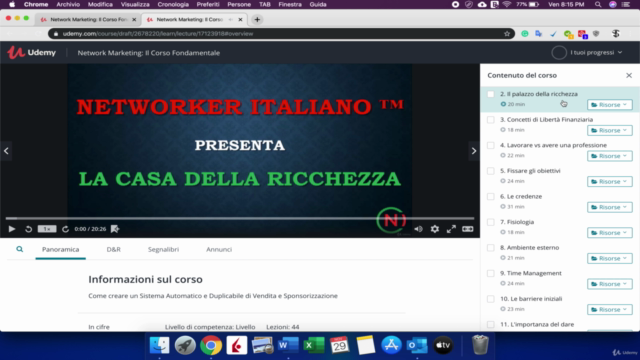Check lecture 3 Concetti di Libertà Finanziaria
The height and width of the screenshot is (360, 640).
(491, 120)
